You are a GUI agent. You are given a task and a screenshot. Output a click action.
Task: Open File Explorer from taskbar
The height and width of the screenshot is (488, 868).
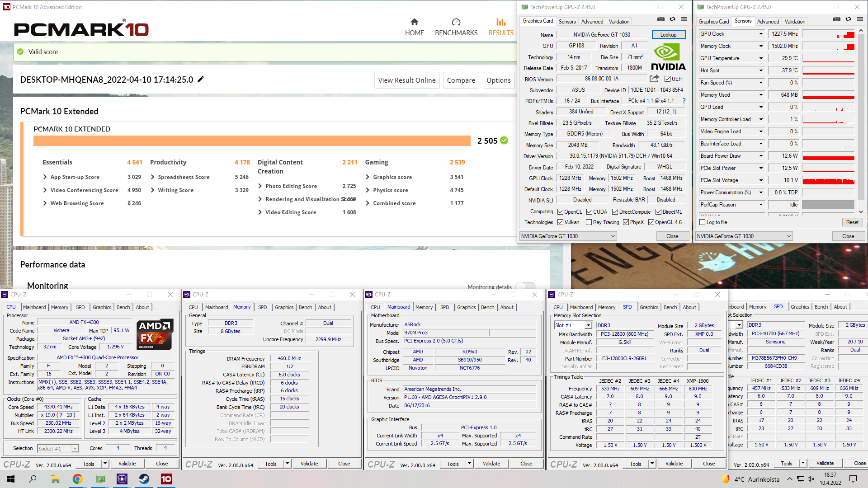[55, 479]
